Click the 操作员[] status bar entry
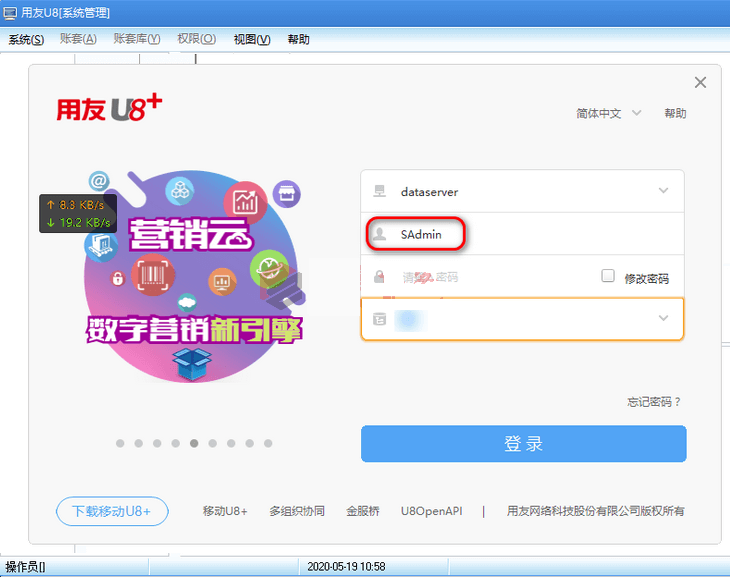Image resolution: width=730 pixels, height=577 pixels. coord(26,567)
